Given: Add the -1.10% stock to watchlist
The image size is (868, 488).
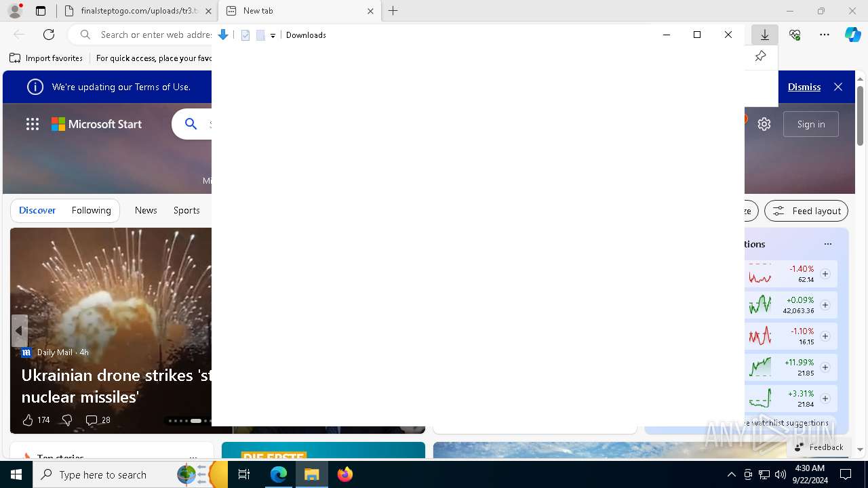Looking at the screenshot, I should tap(825, 336).
